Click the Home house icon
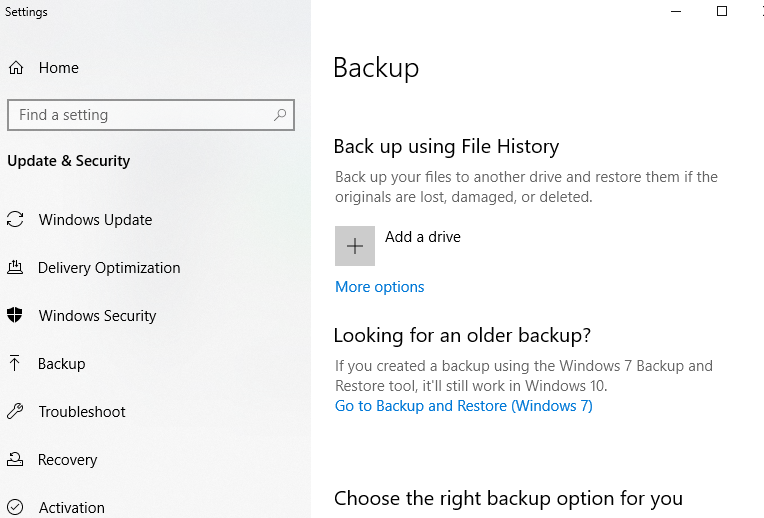Image resolution: width=764 pixels, height=518 pixels. point(16,67)
